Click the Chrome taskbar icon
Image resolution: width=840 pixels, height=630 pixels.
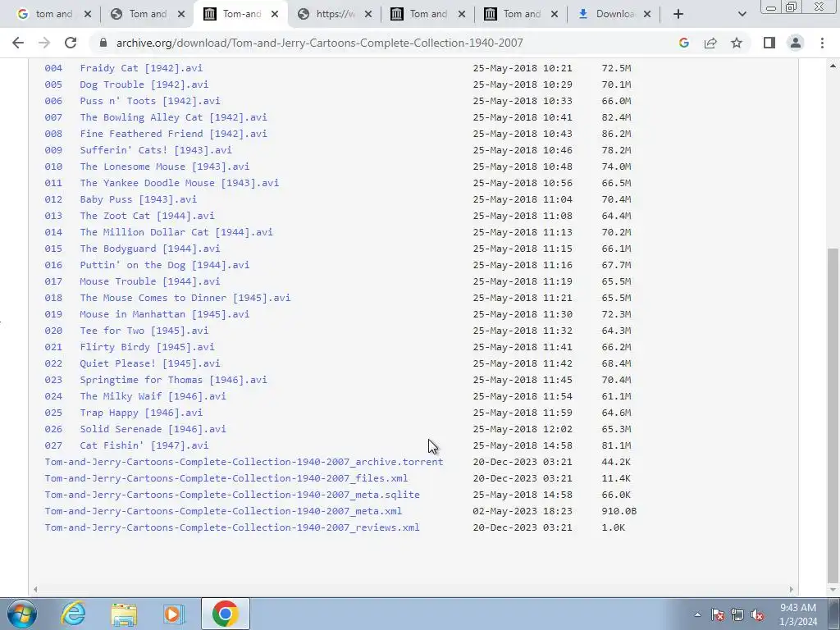pos(226,614)
